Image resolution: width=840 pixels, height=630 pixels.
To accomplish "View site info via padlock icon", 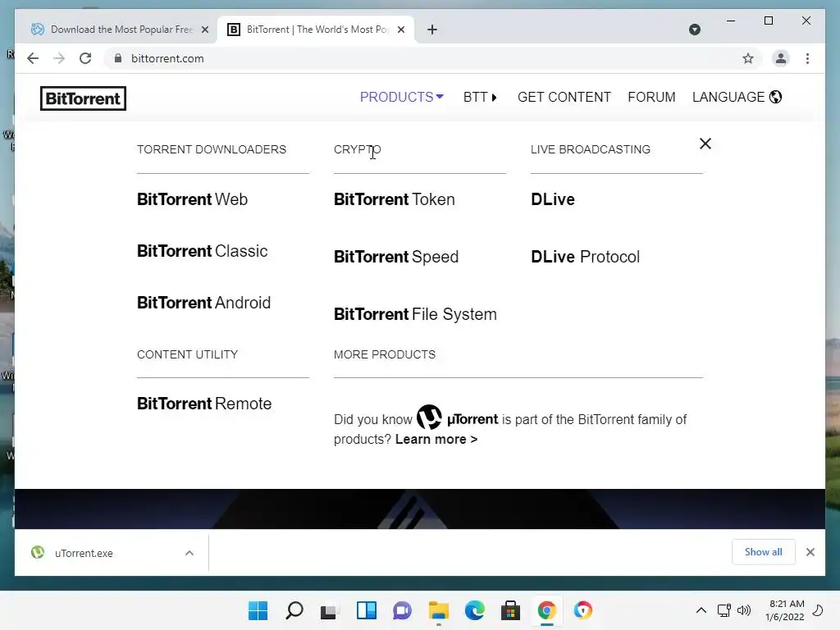I will point(118,58).
